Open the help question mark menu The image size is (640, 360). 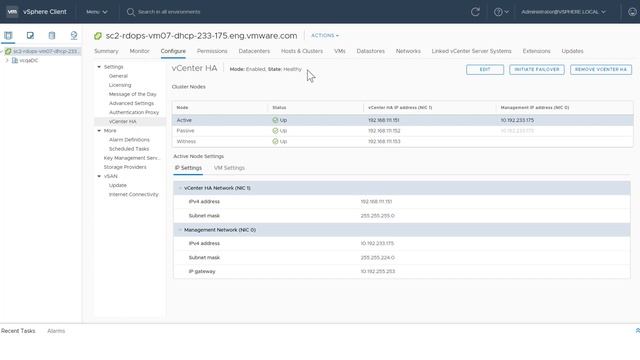(x=501, y=12)
